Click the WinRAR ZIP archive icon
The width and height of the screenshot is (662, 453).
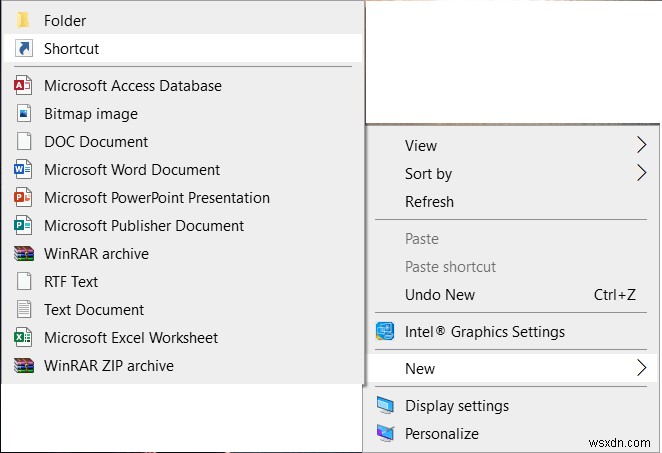tap(24, 366)
